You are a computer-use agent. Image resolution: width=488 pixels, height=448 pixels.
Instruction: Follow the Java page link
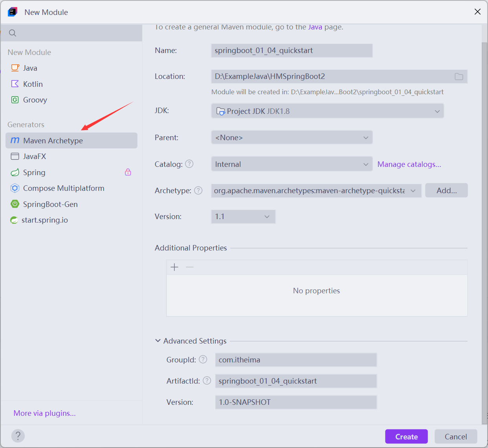coord(315,27)
